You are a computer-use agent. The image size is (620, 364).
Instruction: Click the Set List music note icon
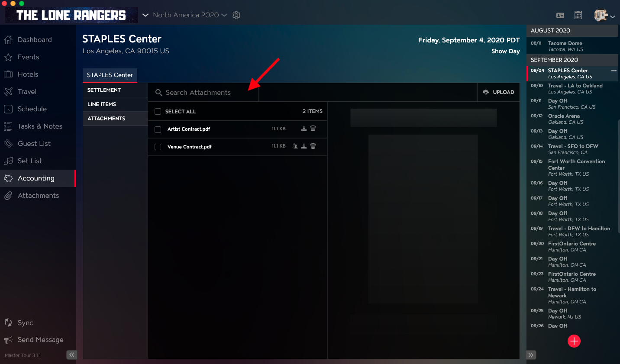coord(8,161)
